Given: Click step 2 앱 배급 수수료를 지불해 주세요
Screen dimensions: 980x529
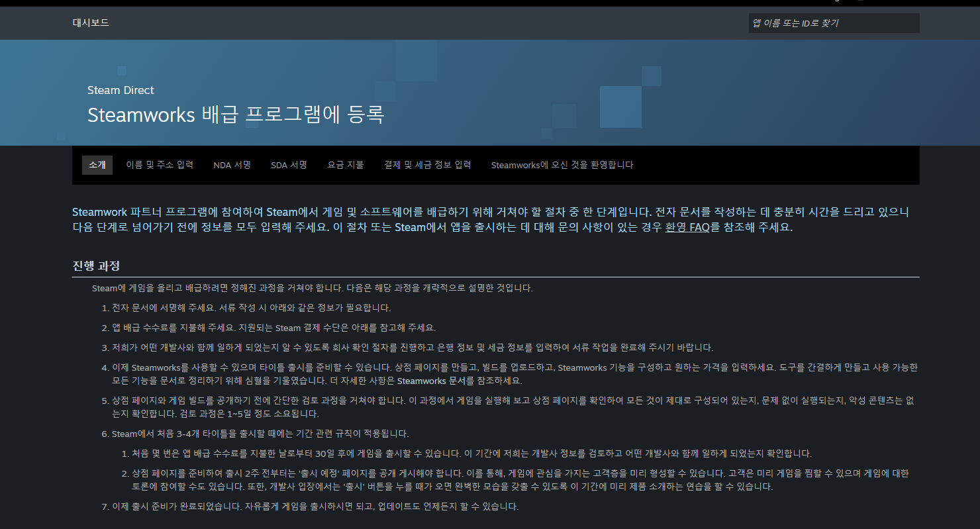Looking at the screenshot, I should point(274,328).
